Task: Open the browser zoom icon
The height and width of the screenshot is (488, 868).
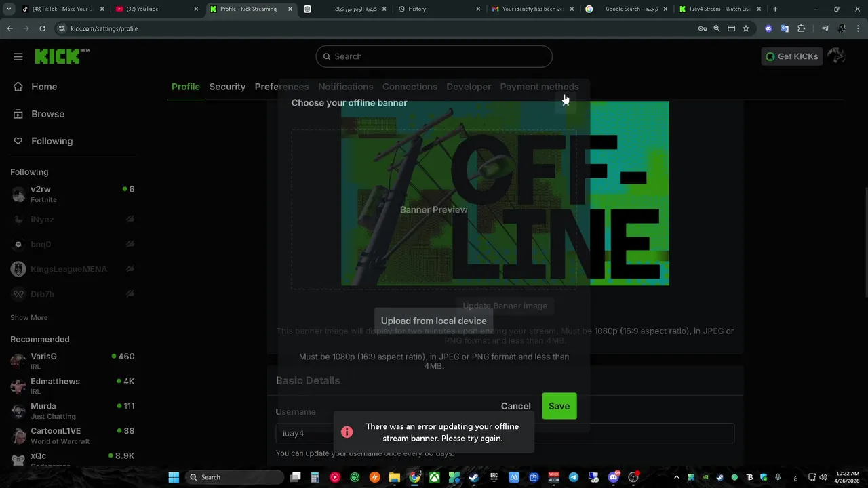Action: pyautogui.click(x=717, y=28)
